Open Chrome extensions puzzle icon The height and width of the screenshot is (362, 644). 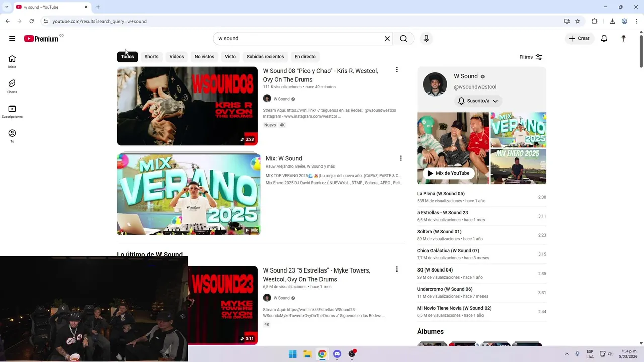click(595, 21)
